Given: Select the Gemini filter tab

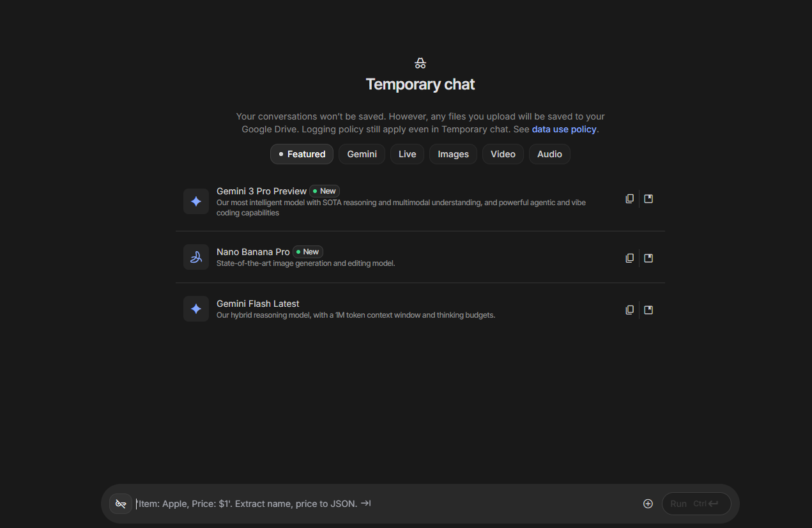Looking at the screenshot, I should pos(362,154).
